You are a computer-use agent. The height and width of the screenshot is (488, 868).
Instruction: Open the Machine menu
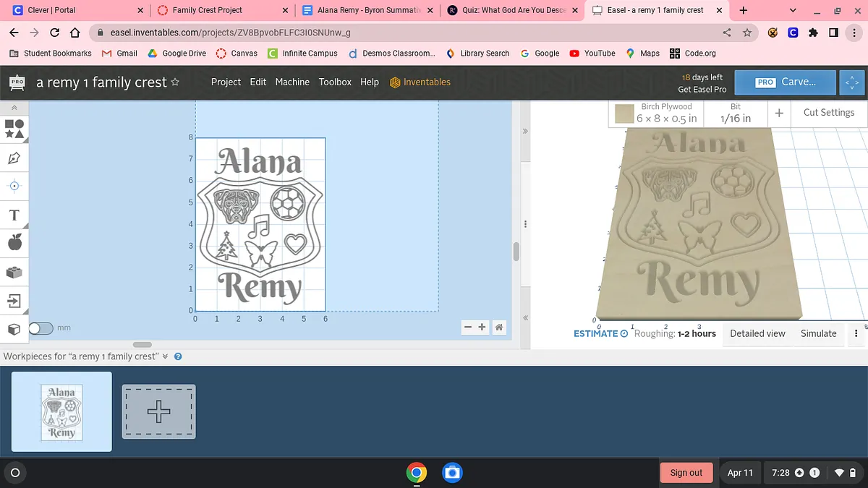coord(292,82)
